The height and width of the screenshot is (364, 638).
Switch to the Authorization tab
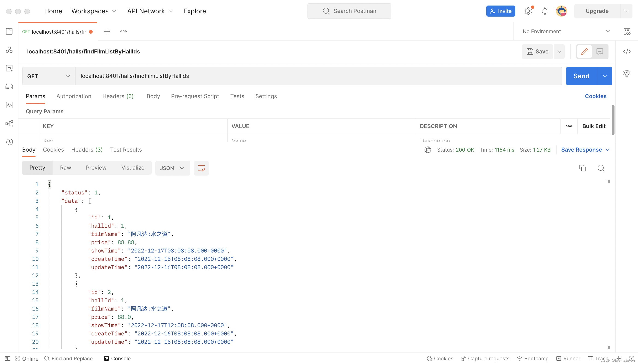pos(74,96)
